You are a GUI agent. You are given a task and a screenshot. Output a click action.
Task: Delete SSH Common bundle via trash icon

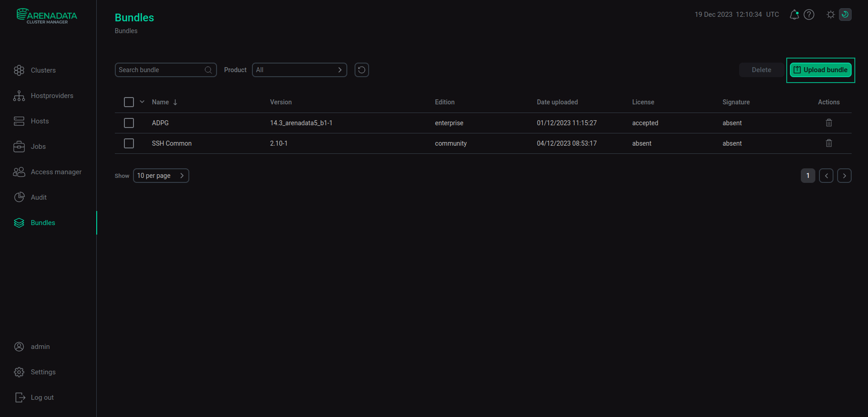829,143
